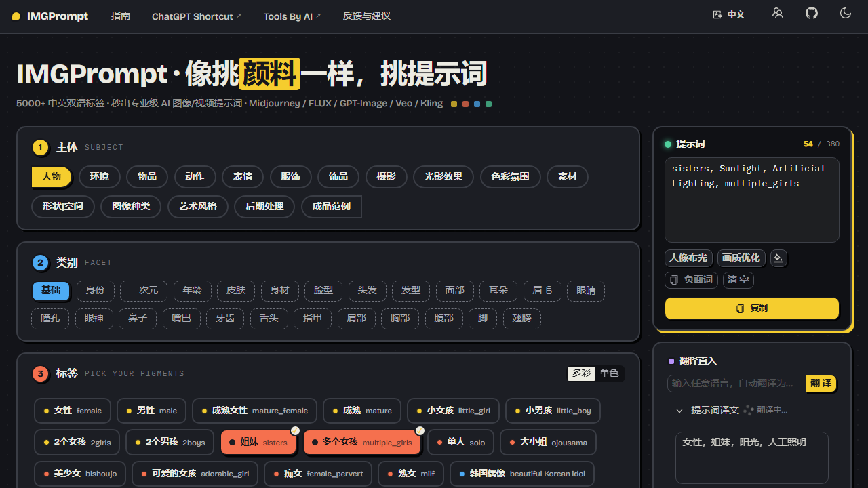Image resolution: width=868 pixels, height=488 pixels.
Task: Select the 服饰 subject tab
Action: [290, 176]
